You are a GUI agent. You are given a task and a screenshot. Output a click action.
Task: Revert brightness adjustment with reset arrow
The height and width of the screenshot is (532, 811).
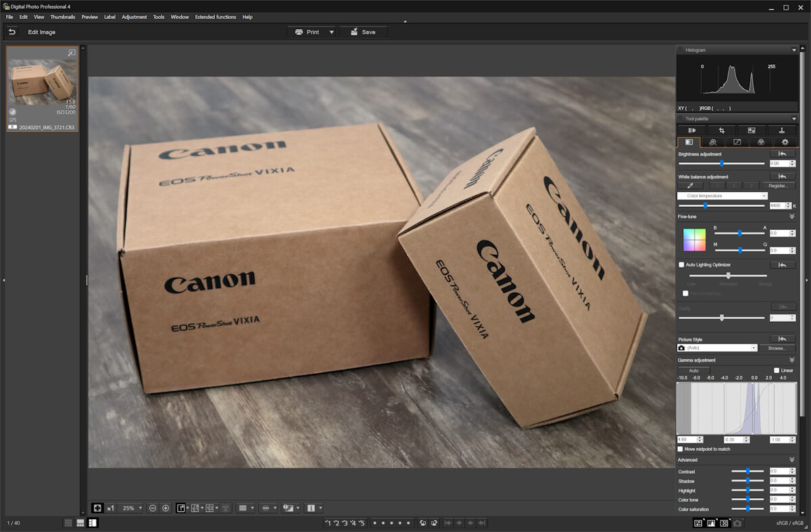coord(783,154)
